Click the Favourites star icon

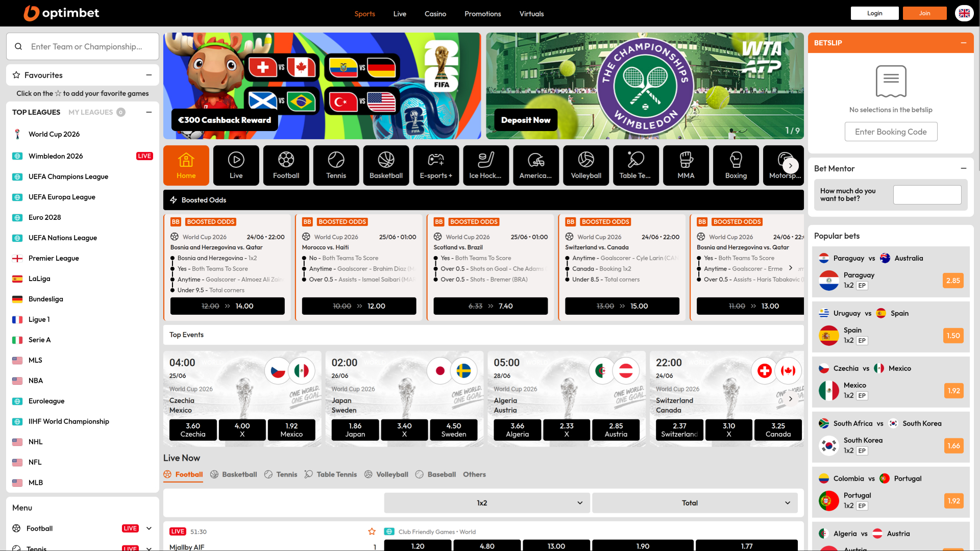pos(16,75)
